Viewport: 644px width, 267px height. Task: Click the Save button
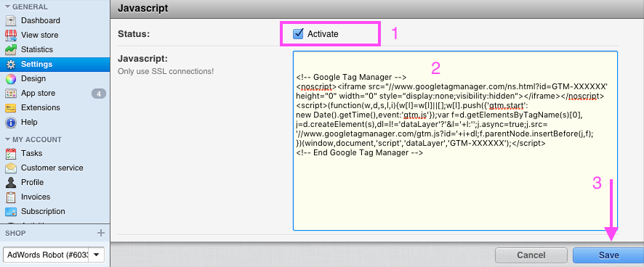(x=608, y=255)
